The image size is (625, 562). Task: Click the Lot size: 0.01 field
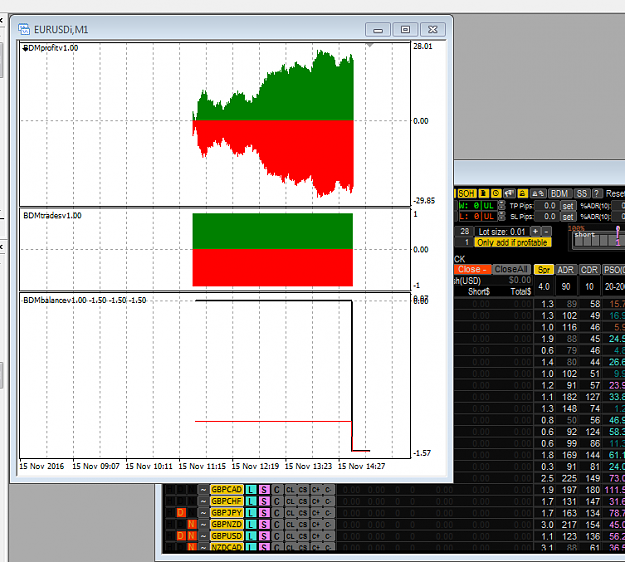pyautogui.click(x=502, y=232)
